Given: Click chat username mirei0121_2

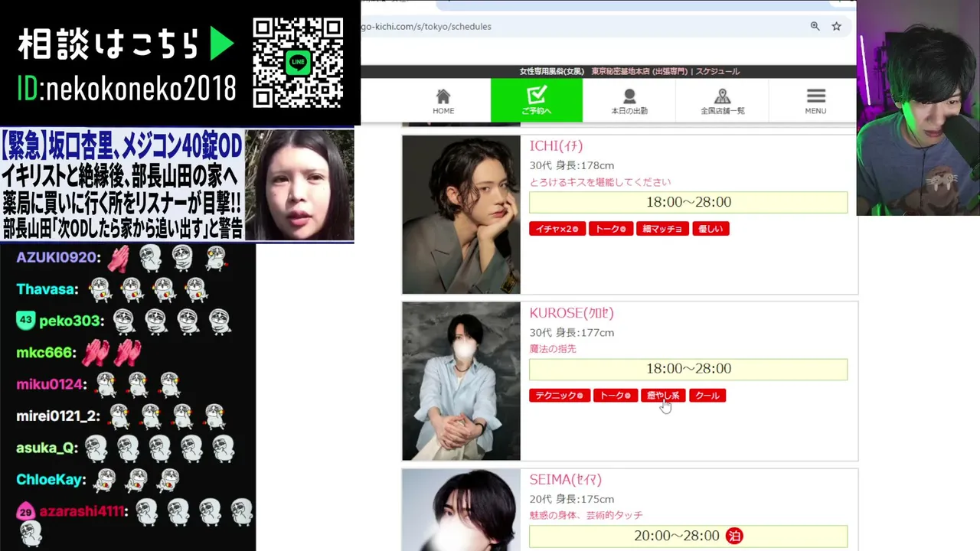Looking at the screenshot, I should pyautogui.click(x=58, y=416).
